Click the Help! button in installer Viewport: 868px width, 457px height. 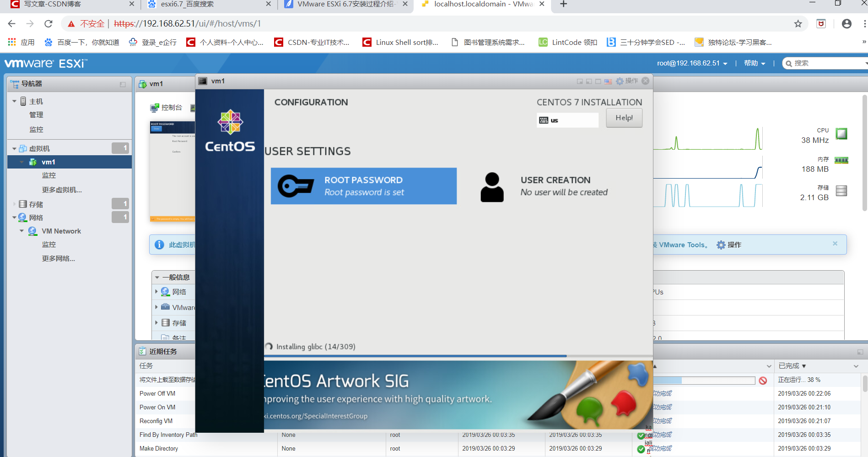pyautogui.click(x=624, y=118)
